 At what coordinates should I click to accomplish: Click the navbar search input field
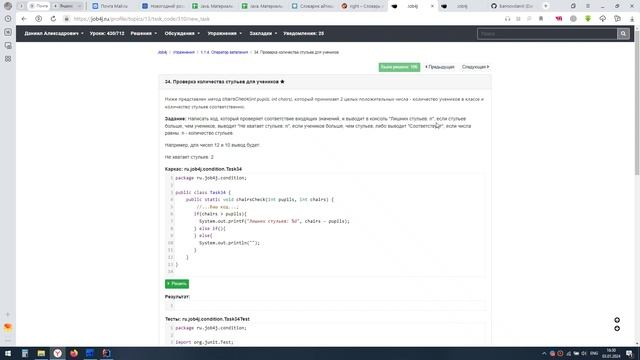(547, 33)
